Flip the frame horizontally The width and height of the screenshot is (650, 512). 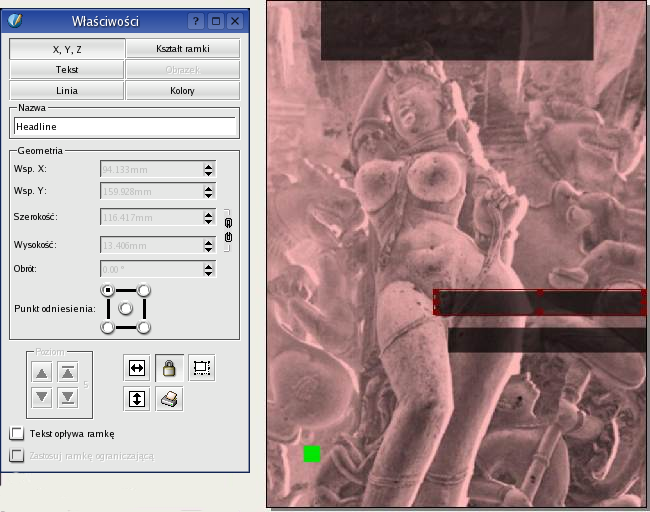pos(137,368)
